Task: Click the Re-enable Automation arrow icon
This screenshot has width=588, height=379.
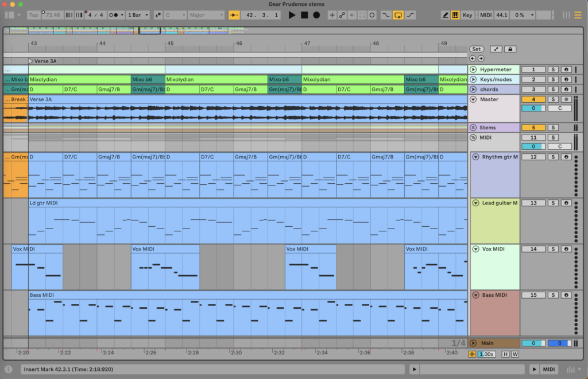Action: click(352, 15)
